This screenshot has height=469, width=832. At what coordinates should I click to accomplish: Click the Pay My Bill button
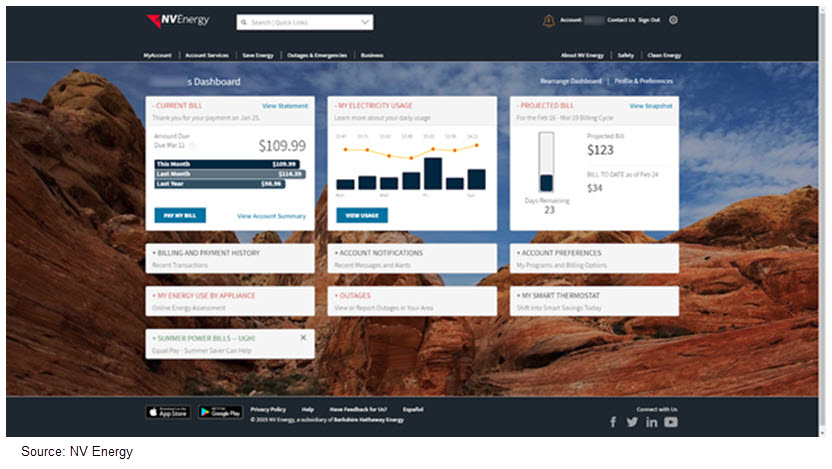(180, 215)
